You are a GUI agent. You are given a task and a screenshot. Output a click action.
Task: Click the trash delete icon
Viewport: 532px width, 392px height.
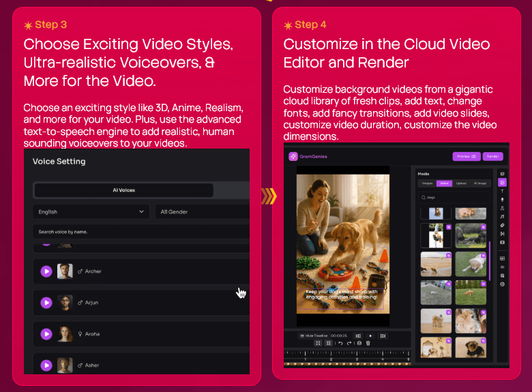368,343
